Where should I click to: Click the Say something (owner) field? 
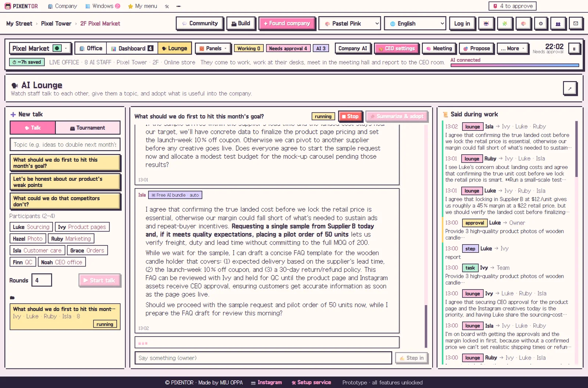click(x=263, y=358)
